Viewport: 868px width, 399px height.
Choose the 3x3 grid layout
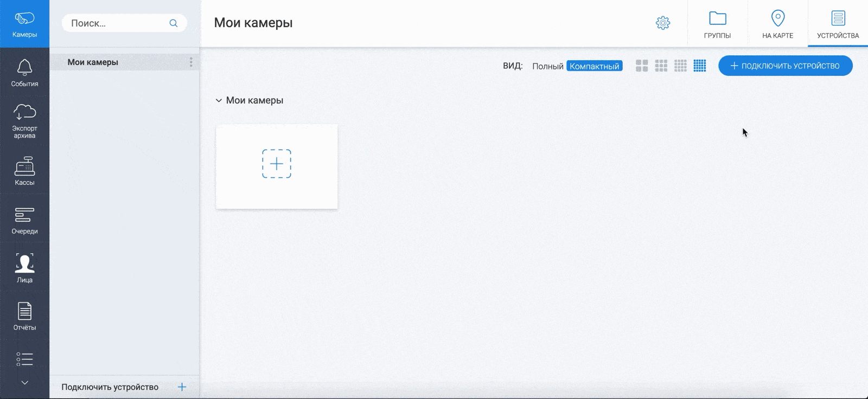click(661, 66)
